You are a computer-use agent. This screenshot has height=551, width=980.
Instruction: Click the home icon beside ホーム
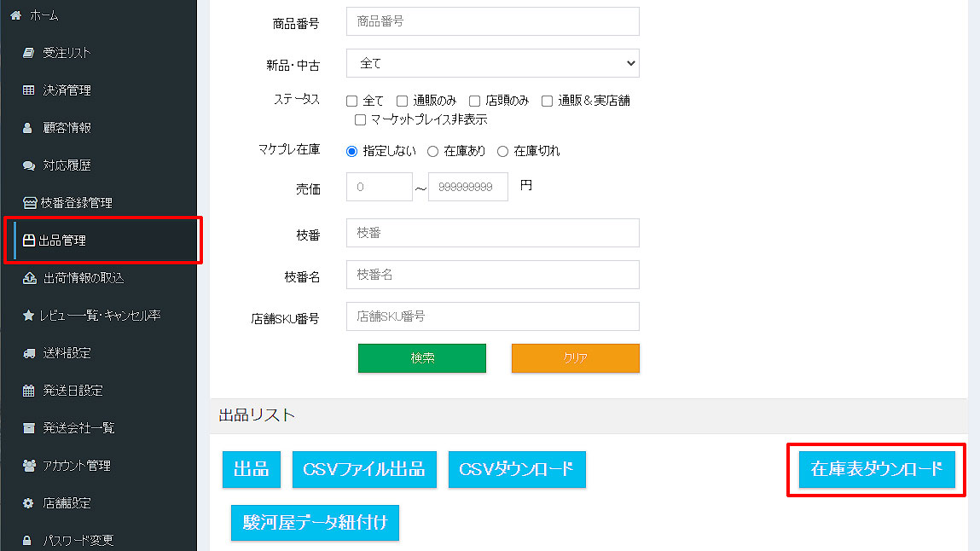click(x=16, y=15)
